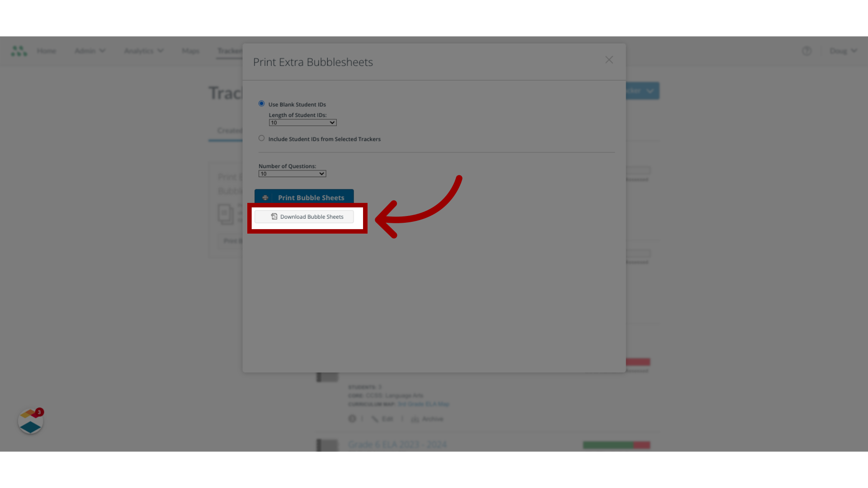Expand the Number of Questions dropdown
Viewport: 868px width, 488px height.
pos(292,174)
